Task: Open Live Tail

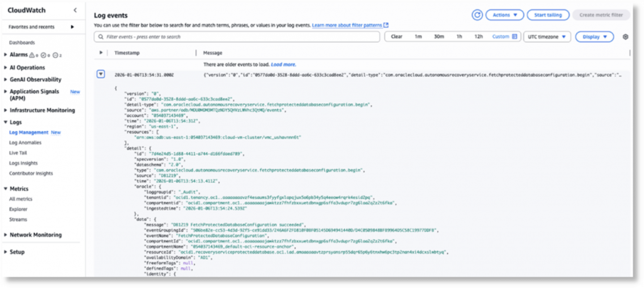Action: [x=18, y=153]
